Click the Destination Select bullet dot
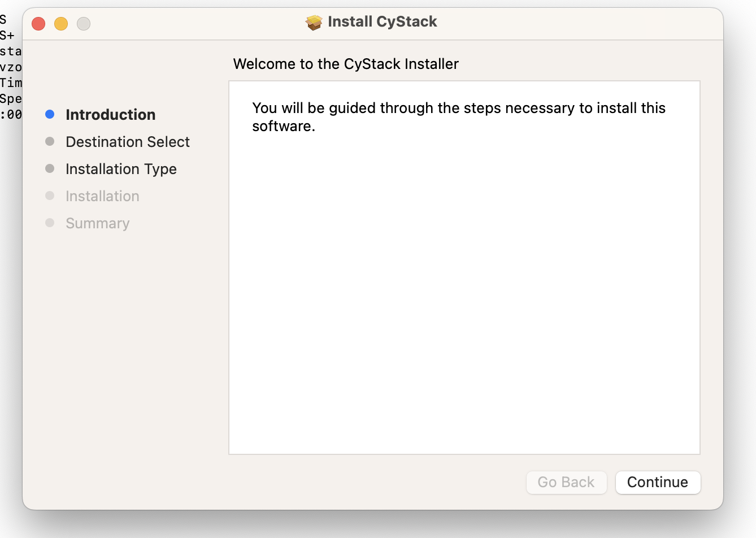The height and width of the screenshot is (538, 756). 50,141
